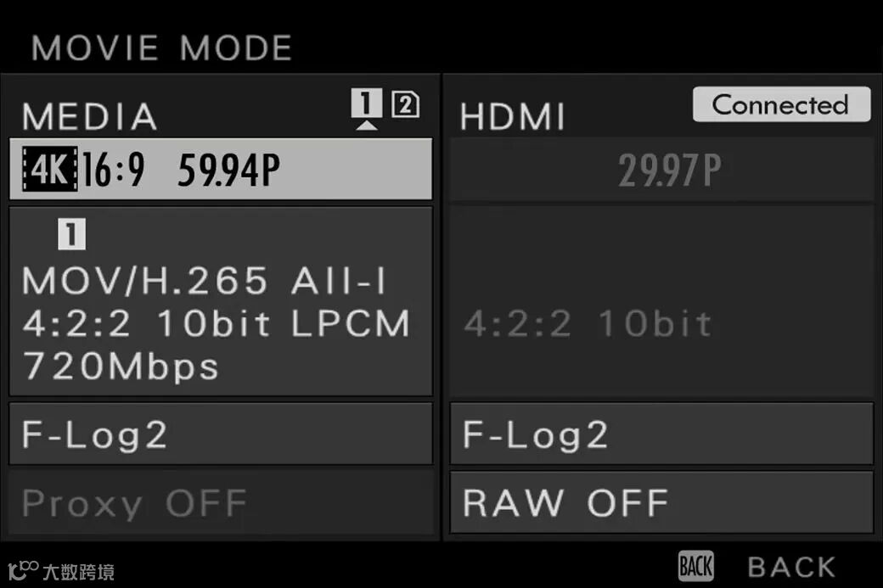
Task: Toggle the Proxy OFF setting
Action: (x=222, y=502)
